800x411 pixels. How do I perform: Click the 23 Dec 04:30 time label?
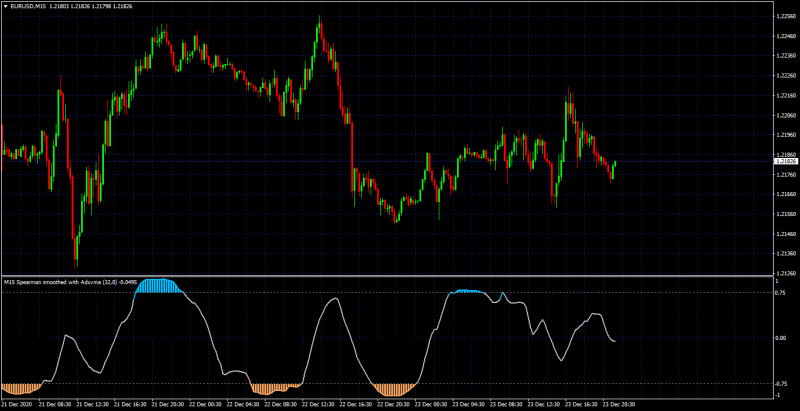pos(470,403)
